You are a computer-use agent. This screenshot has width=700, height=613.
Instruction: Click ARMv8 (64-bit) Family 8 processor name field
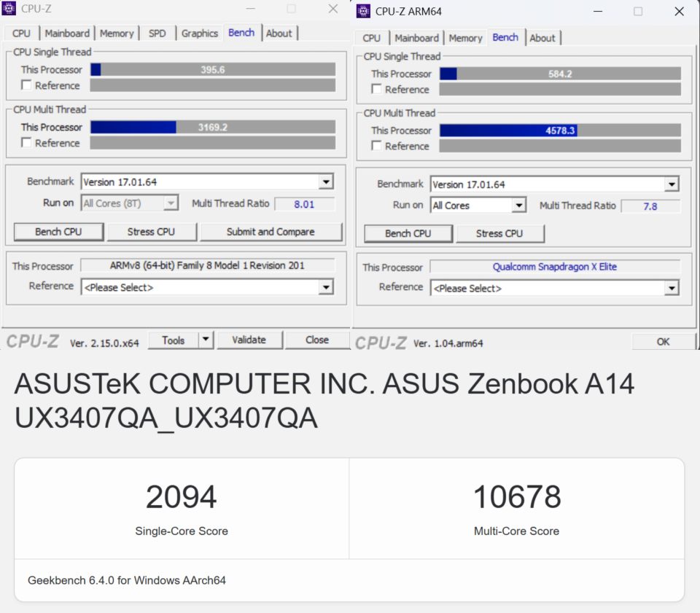pos(207,265)
